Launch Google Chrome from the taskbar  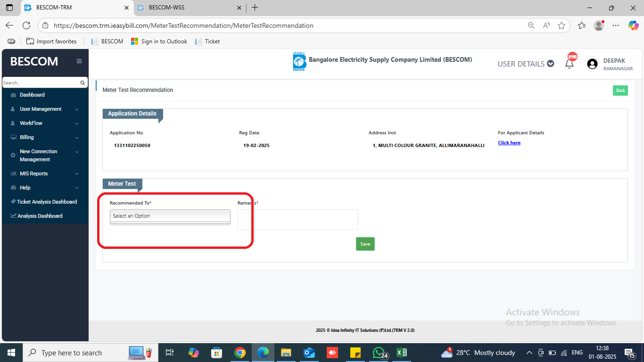(x=240, y=353)
